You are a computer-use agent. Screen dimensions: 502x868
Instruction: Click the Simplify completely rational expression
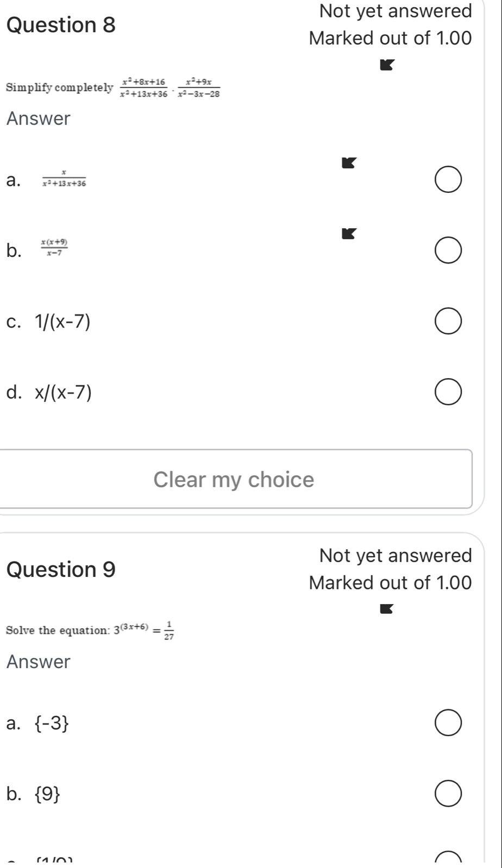click(170, 87)
